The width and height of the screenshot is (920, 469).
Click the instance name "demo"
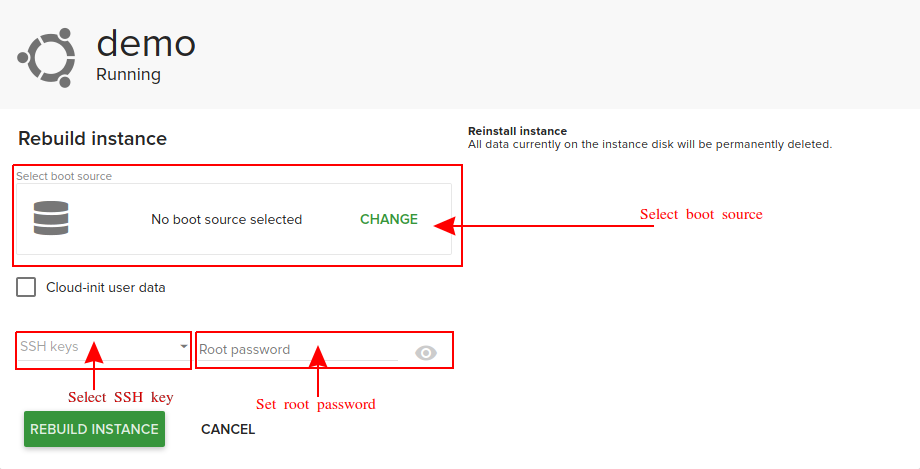(146, 43)
